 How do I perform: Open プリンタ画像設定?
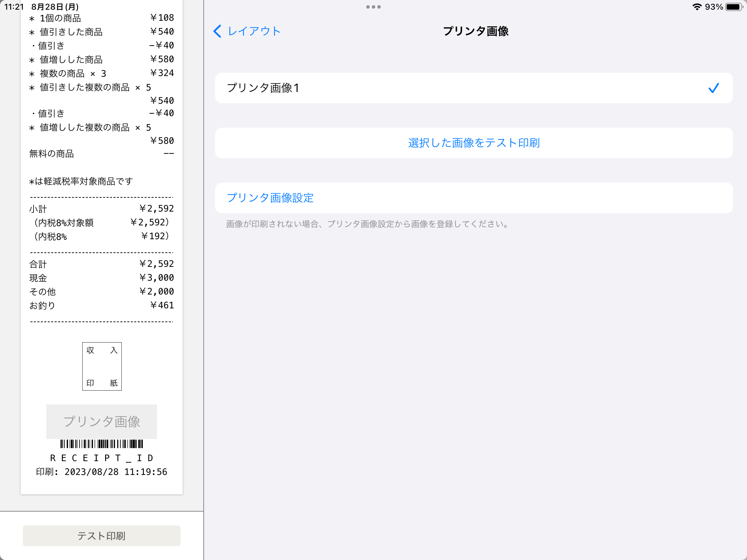(474, 198)
